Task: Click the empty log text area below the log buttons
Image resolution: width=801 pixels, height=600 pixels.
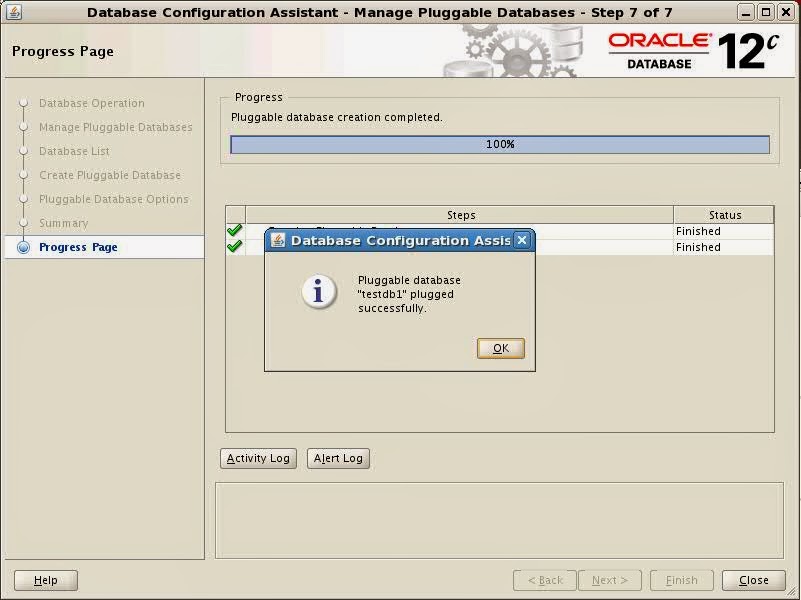Action: coord(499,520)
